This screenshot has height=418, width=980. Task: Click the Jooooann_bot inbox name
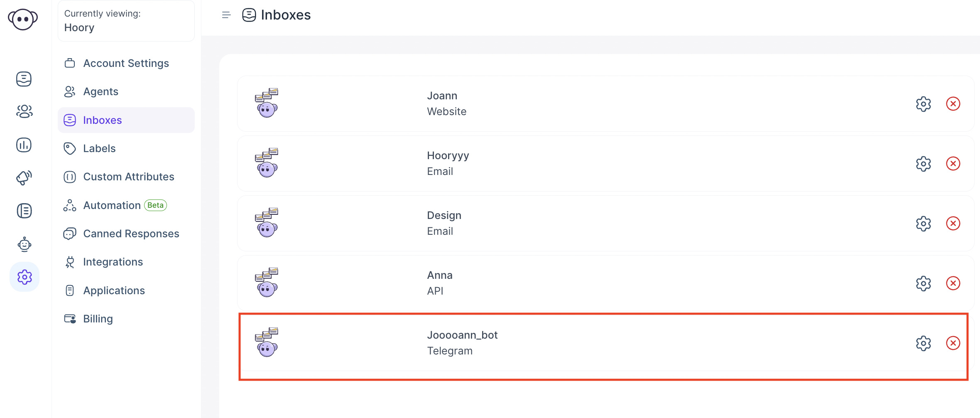[x=462, y=335]
